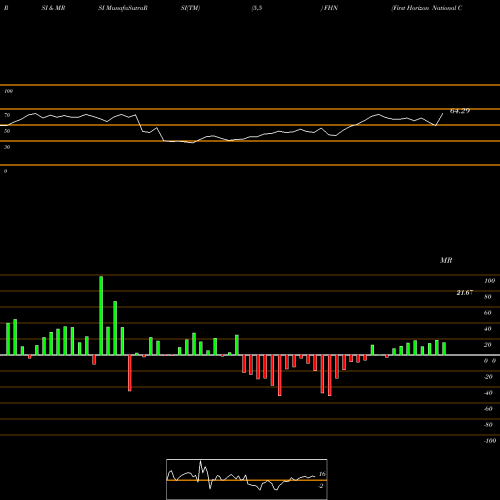Click the SI & MR header text
The width and height of the screenshot is (500, 500).
click(53, 8)
